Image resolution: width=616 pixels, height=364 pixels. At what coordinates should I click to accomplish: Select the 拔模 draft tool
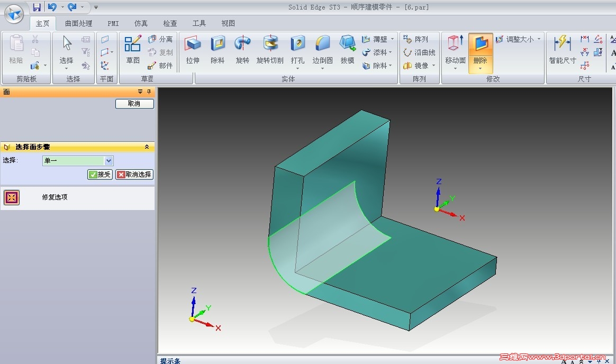[x=347, y=50]
